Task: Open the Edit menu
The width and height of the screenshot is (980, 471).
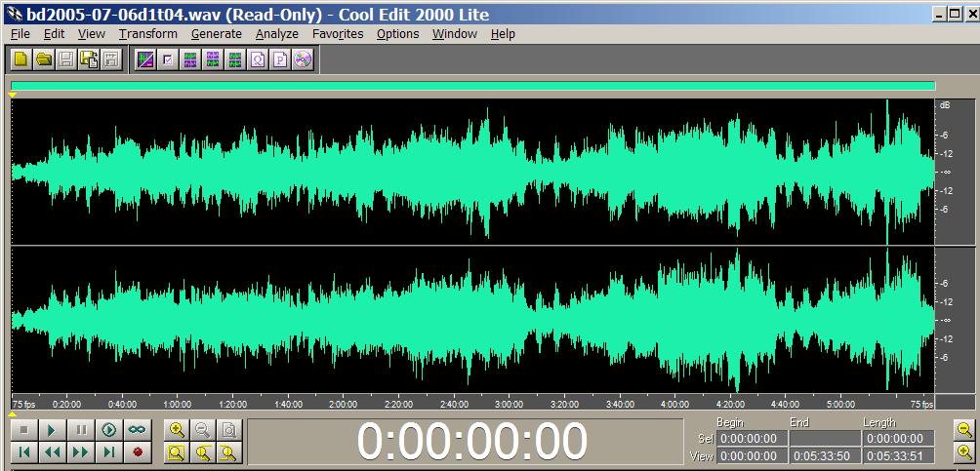Action: [54, 34]
